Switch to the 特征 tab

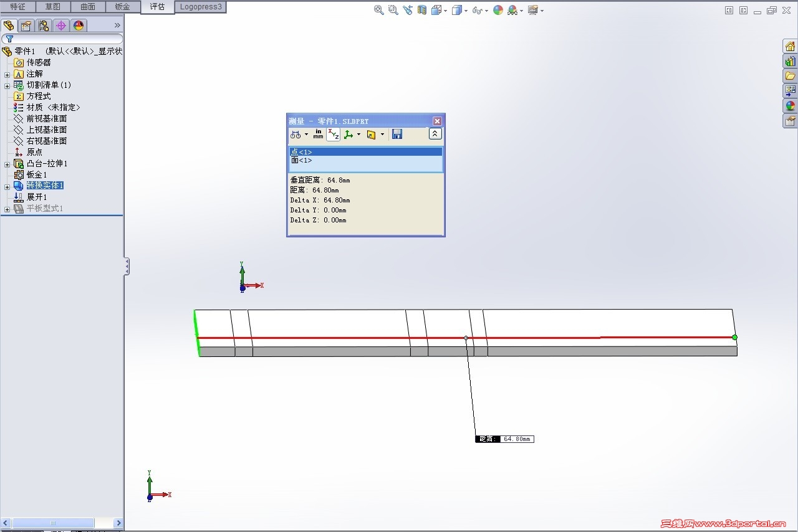tap(17, 7)
